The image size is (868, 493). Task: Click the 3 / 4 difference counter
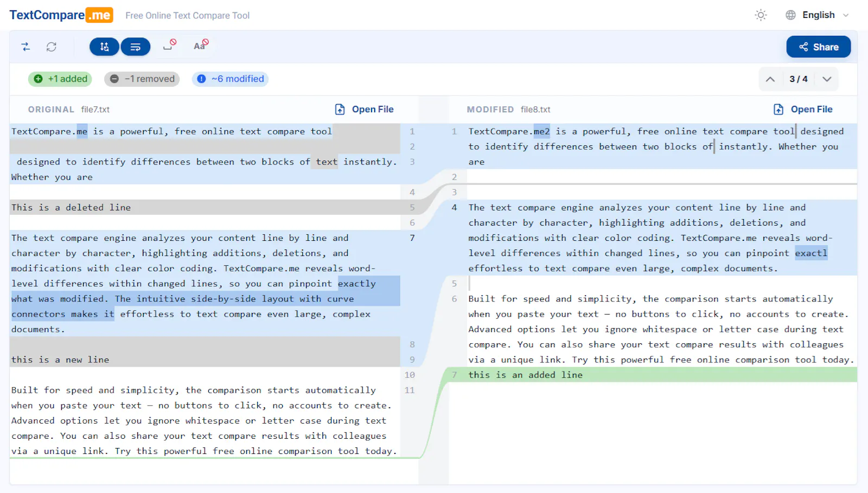[799, 79]
